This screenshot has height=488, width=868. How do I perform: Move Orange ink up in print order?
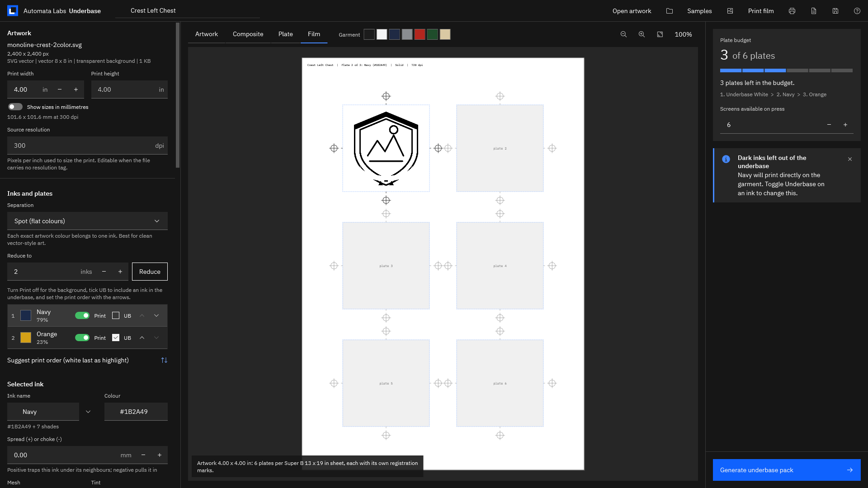click(x=142, y=338)
